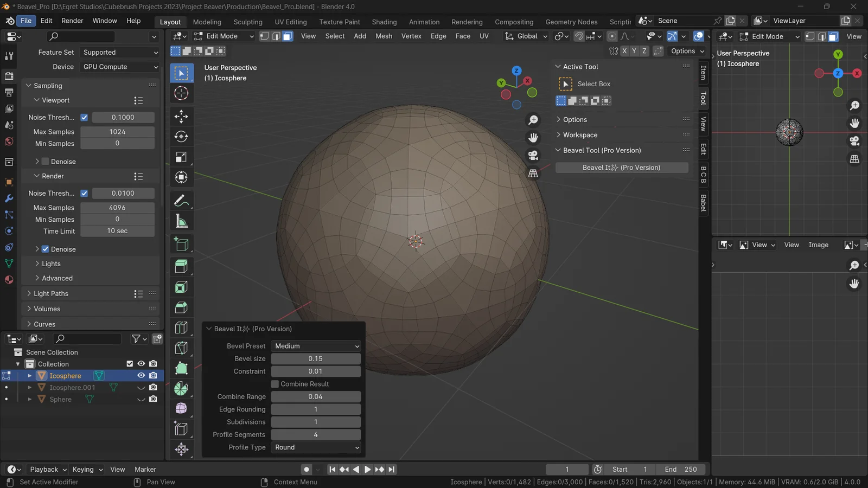Click the current frame field in the timeline
This screenshot has width=868, height=488.
[567, 469]
